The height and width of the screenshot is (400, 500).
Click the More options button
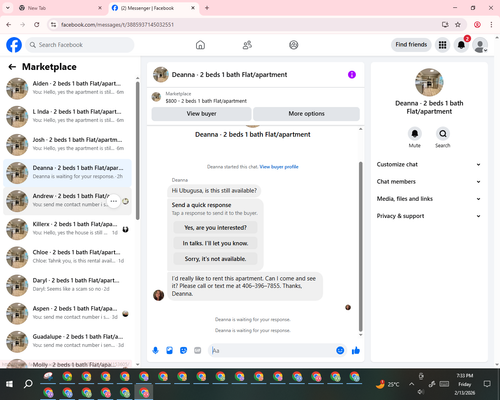pos(306,114)
